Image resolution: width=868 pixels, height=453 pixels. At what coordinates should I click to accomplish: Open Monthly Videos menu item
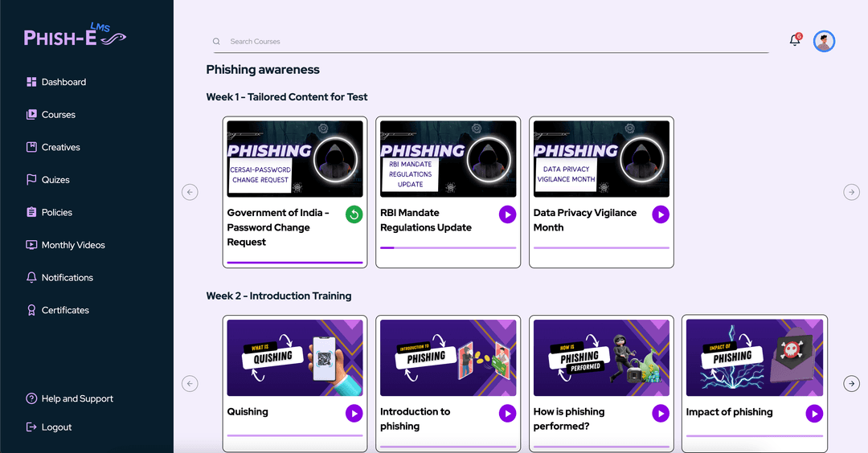(73, 245)
